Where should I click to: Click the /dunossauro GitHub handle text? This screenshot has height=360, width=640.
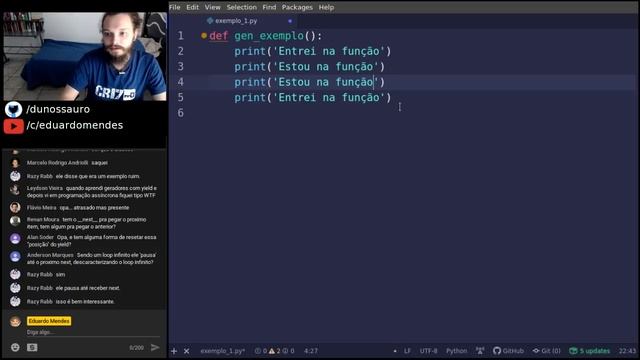tap(58, 109)
